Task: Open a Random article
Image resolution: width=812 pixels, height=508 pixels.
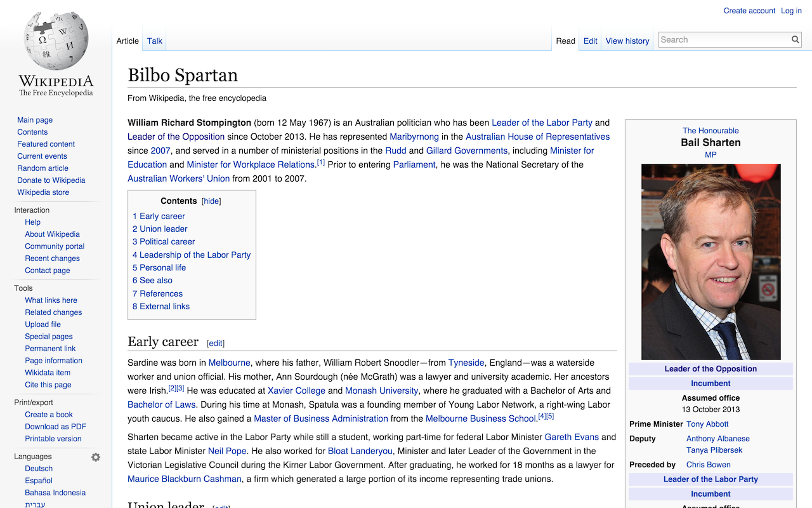Action: point(43,168)
